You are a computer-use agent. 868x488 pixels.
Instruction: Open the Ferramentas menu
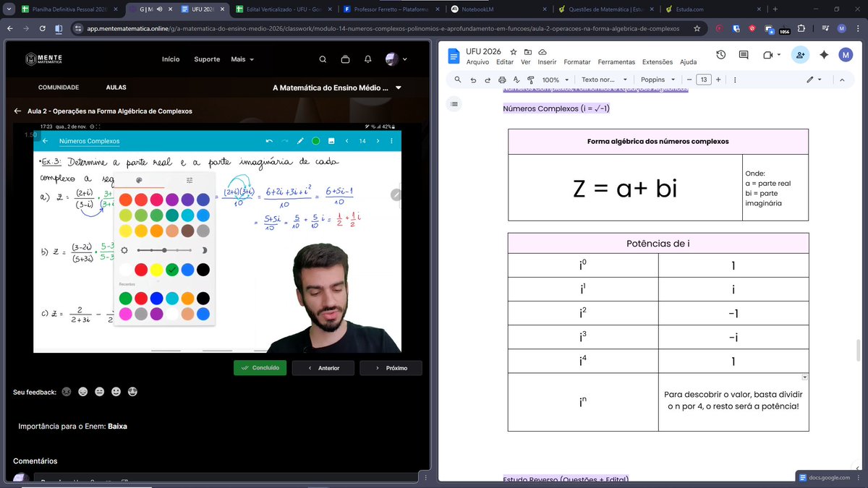[616, 62]
